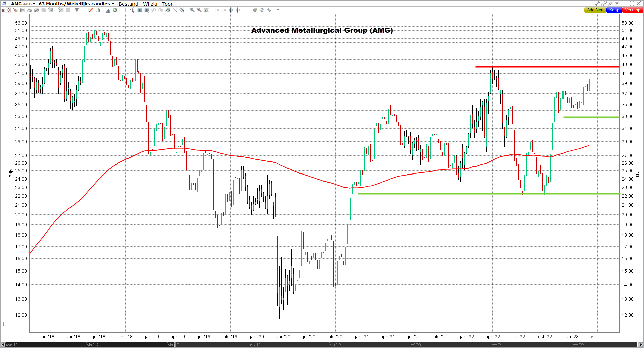Click the right arrow of timeline scrollbar
The image size is (644, 348).
pos(640,345)
